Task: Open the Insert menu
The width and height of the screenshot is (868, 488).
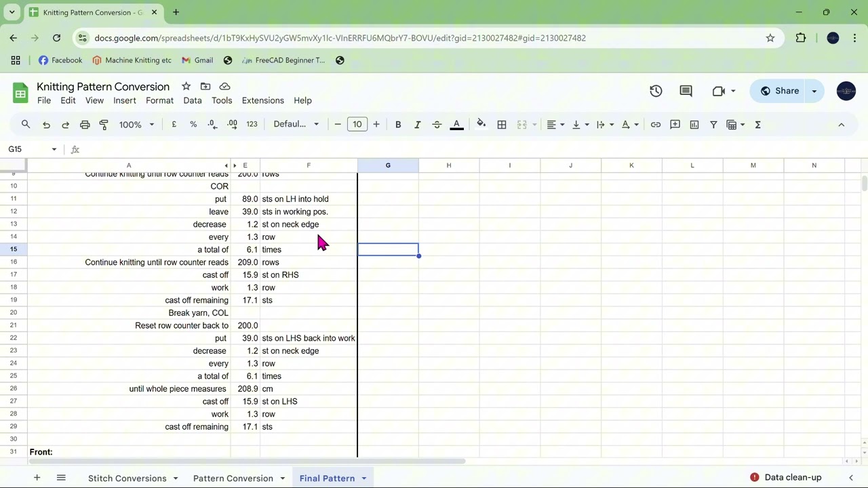Action: coord(125,100)
